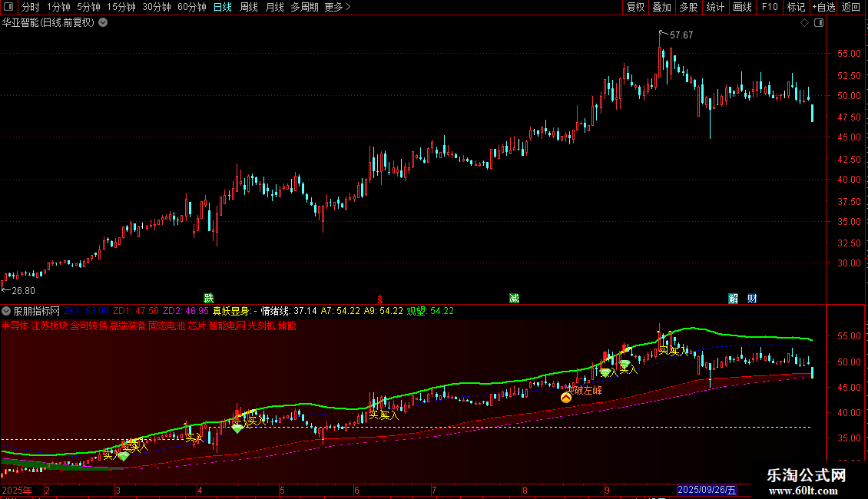Click the 江苏板块 sector tag
Screen dimensions: 868x499
click(x=49, y=326)
